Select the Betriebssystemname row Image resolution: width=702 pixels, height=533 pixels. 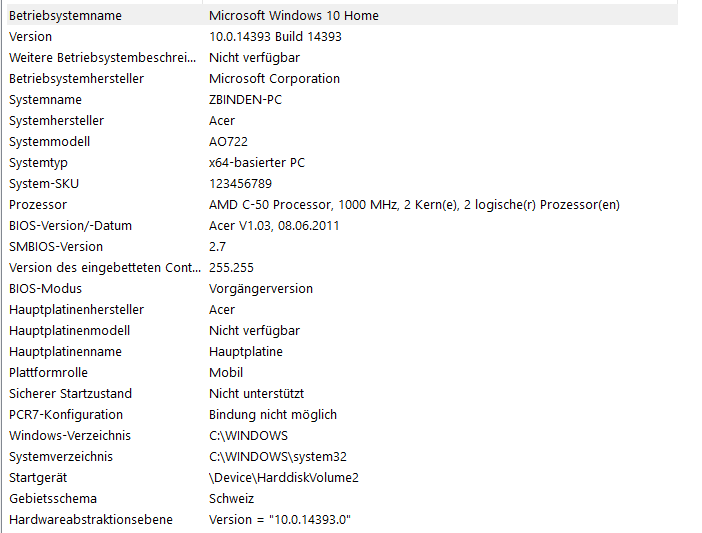click(x=342, y=16)
